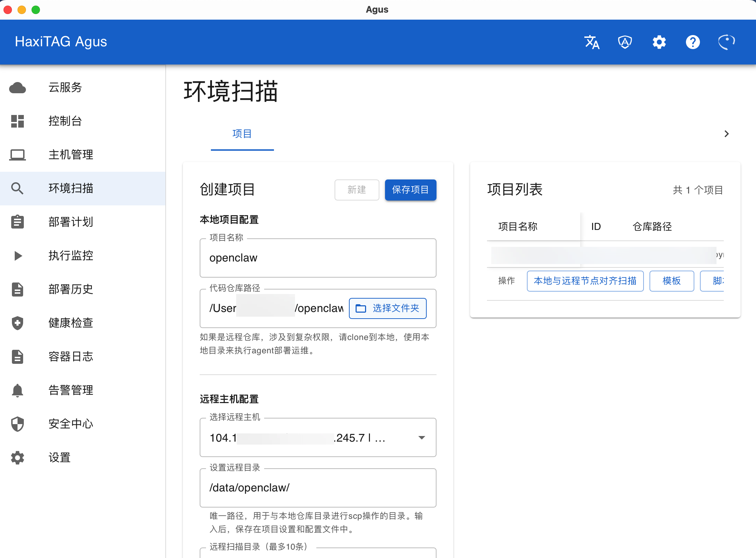Click the dashboard icon beside 控制台
The image size is (756, 558).
click(18, 121)
